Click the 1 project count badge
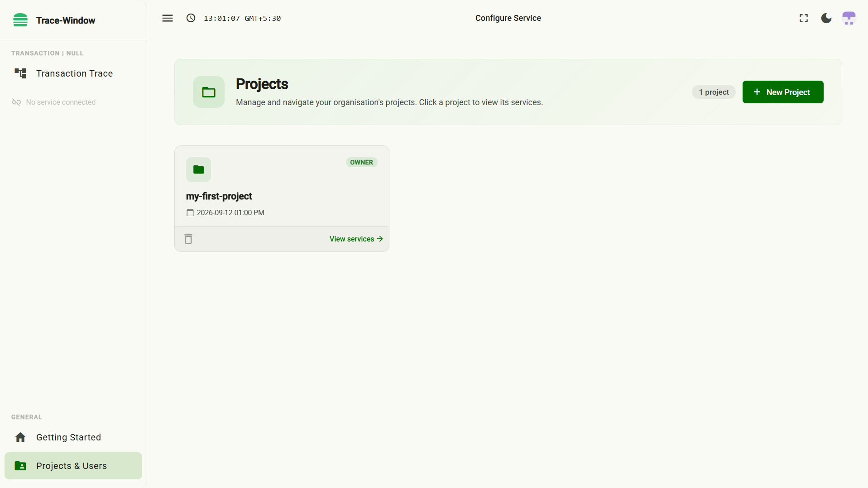Image resolution: width=868 pixels, height=488 pixels. (x=714, y=92)
